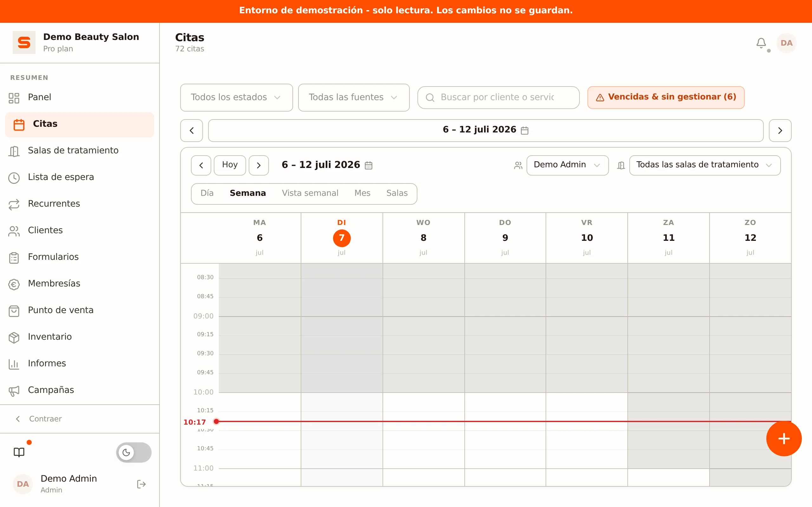The width and height of the screenshot is (812, 507).
Task: Click the orange plus add-appointment button
Action: tap(784, 438)
